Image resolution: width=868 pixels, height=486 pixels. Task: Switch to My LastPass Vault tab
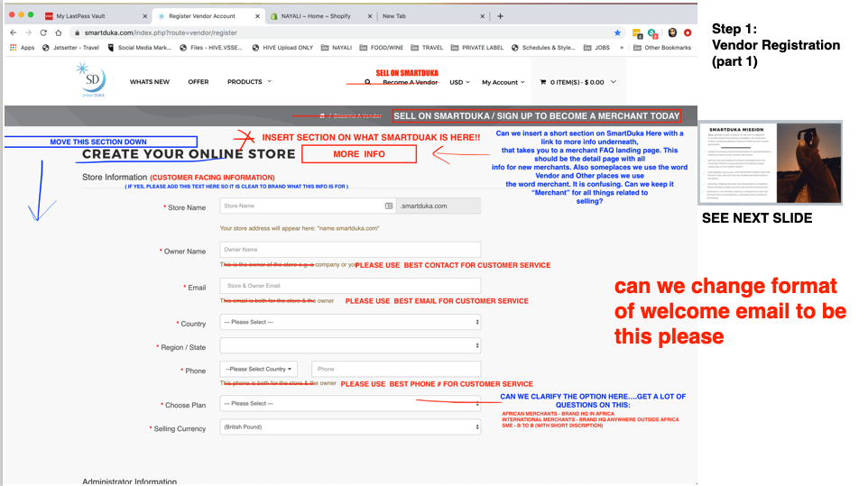[96, 16]
